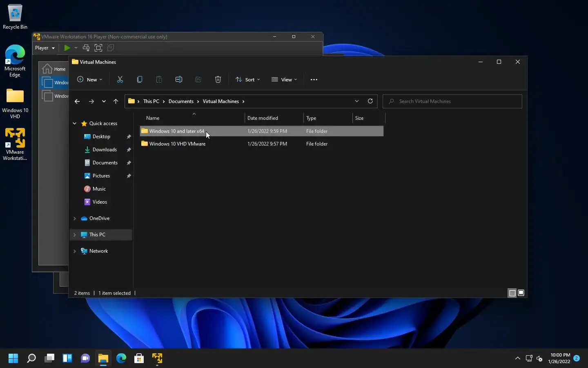588x368 pixels.
Task: Select Downloads in Quick access
Action: 105,150
